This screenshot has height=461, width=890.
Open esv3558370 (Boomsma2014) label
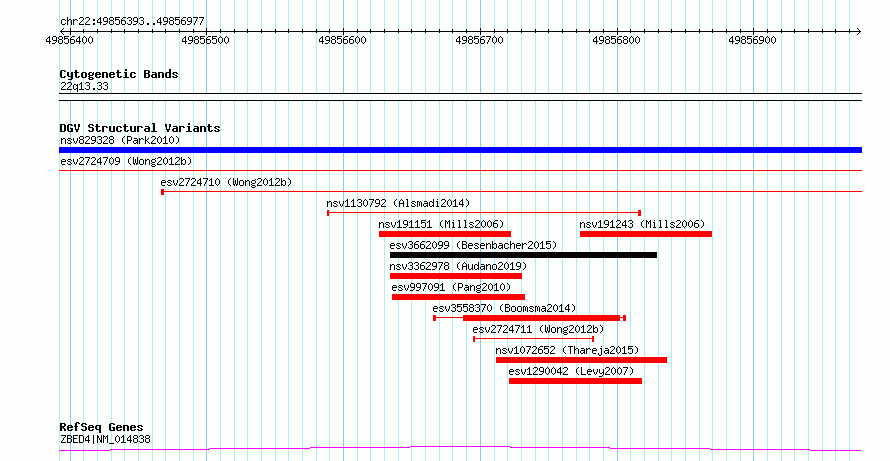[504, 308]
